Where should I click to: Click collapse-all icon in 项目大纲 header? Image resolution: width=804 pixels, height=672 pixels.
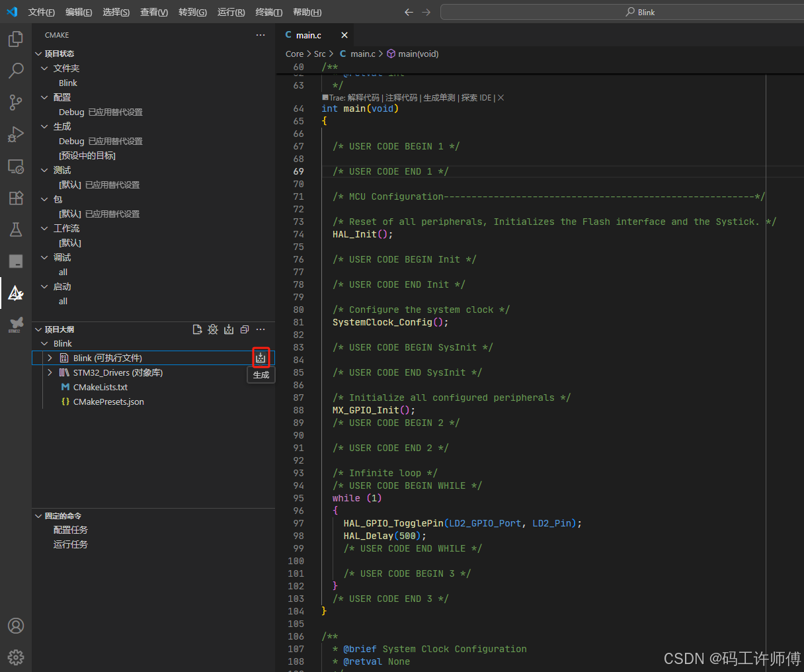(245, 329)
